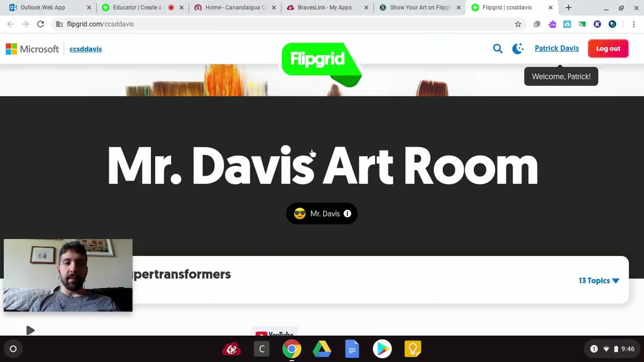Open the ccsddavis grid link

coord(86,49)
